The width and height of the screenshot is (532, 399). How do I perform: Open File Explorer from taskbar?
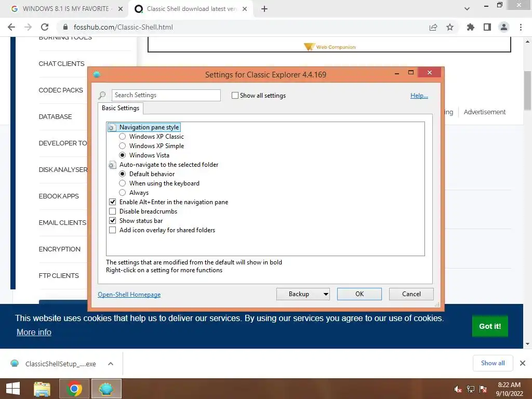[42, 389]
